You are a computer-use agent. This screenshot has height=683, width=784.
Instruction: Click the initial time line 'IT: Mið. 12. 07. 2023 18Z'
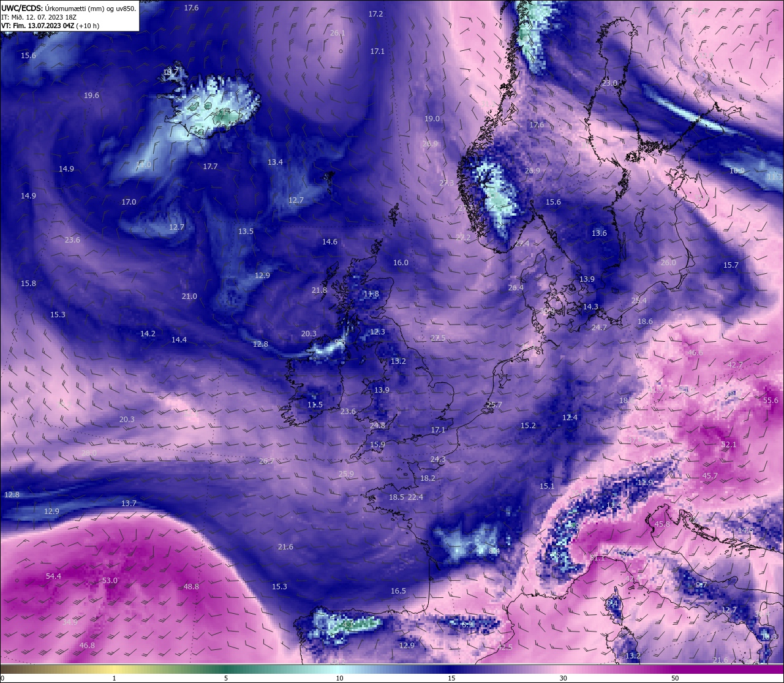40,17
